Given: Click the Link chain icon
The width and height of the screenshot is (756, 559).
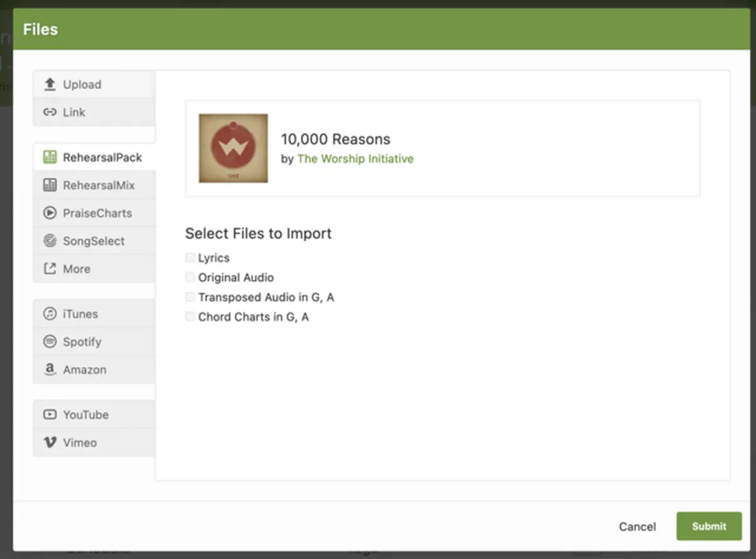Looking at the screenshot, I should coord(50,112).
